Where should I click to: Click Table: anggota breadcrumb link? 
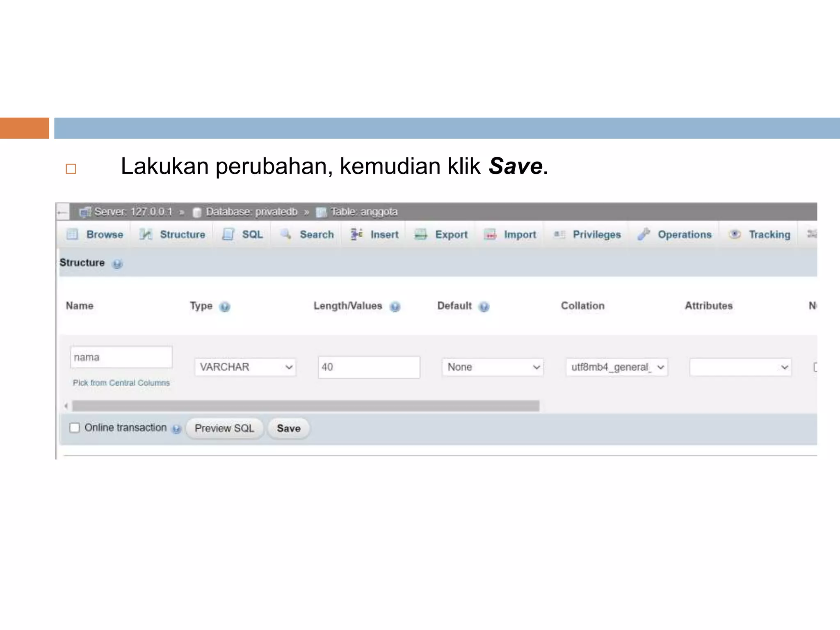tap(364, 212)
